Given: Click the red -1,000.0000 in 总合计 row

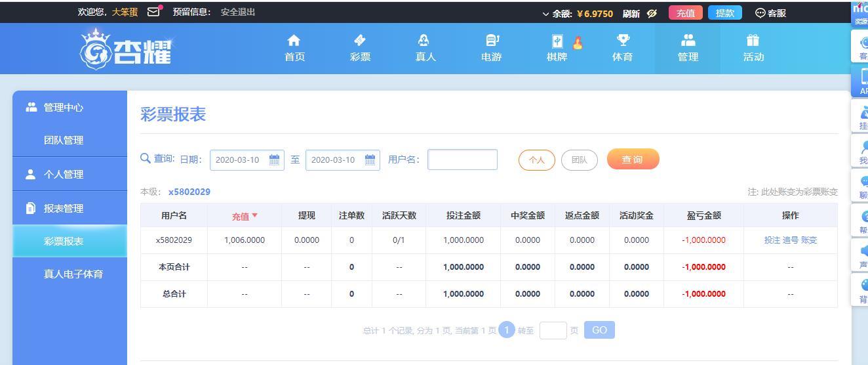Looking at the screenshot, I should point(704,294).
